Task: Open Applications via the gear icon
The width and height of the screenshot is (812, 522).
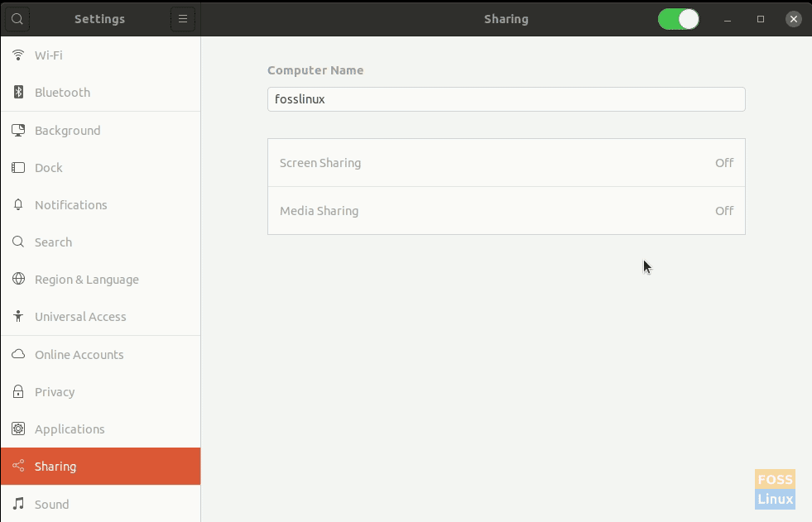Action: point(17,429)
